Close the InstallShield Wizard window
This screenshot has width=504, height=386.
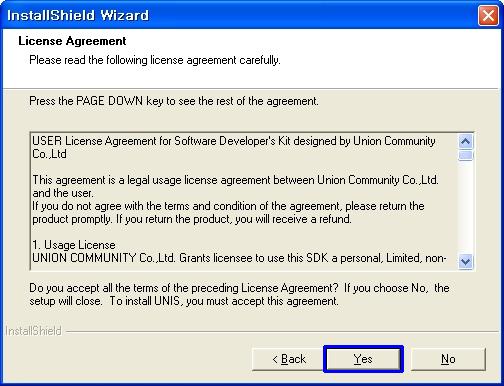[488, 15]
